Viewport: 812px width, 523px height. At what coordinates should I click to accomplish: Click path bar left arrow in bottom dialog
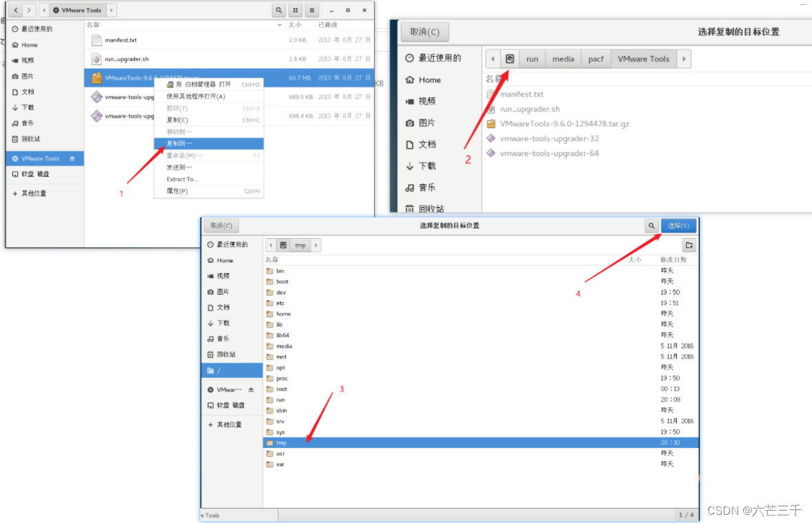point(271,245)
